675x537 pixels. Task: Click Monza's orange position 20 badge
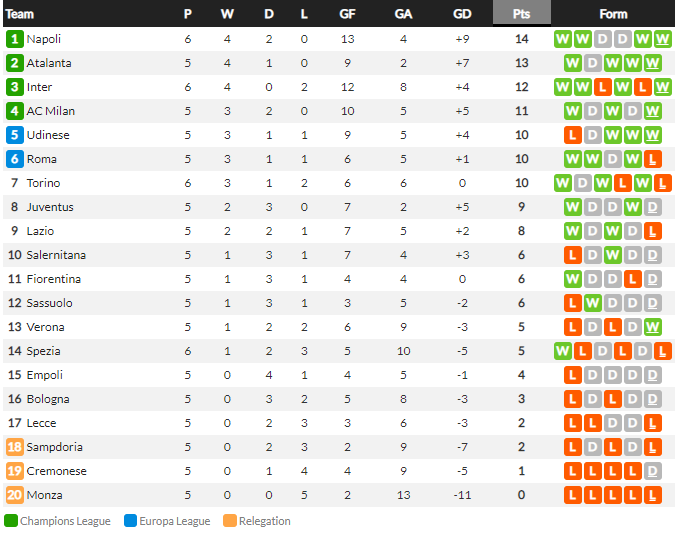(14, 495)
